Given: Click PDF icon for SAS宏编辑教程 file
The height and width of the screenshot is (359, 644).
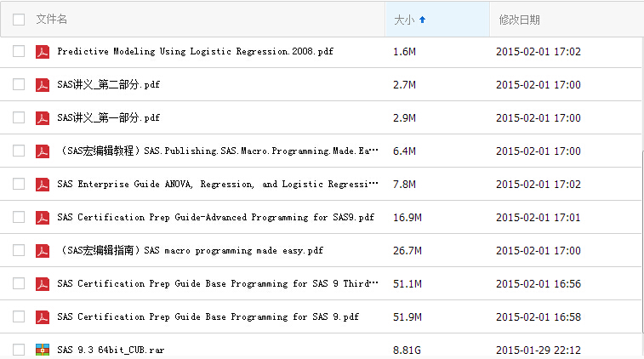Looking at the screenshot, I should [x=43, y=151].
